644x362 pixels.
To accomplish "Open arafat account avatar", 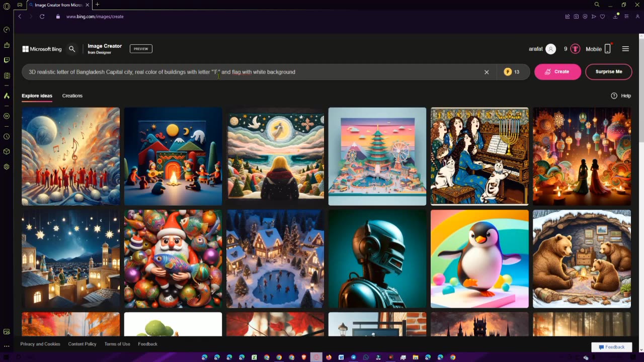I will [x=551, y=49].
